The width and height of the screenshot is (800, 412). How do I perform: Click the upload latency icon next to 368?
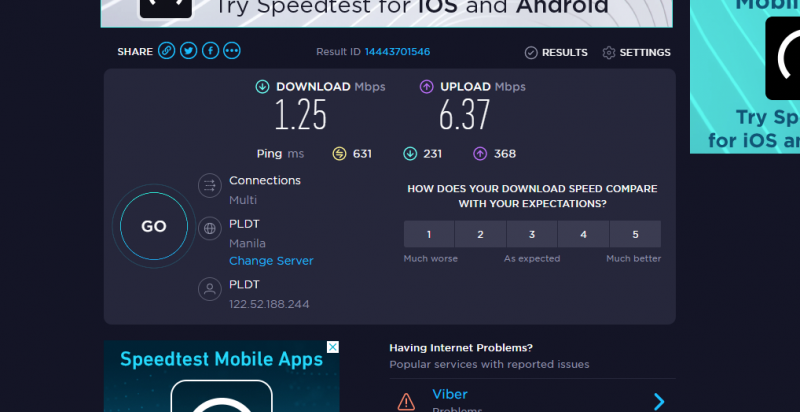tap(480, 153)
